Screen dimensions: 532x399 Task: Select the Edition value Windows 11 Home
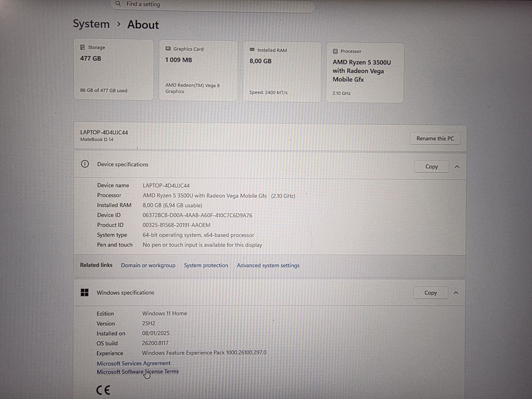point(165,313)
